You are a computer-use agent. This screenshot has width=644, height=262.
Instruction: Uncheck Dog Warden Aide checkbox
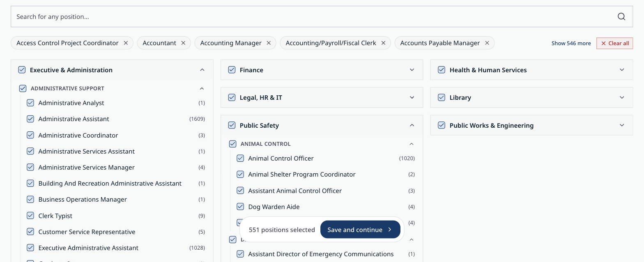pos(240,207)
